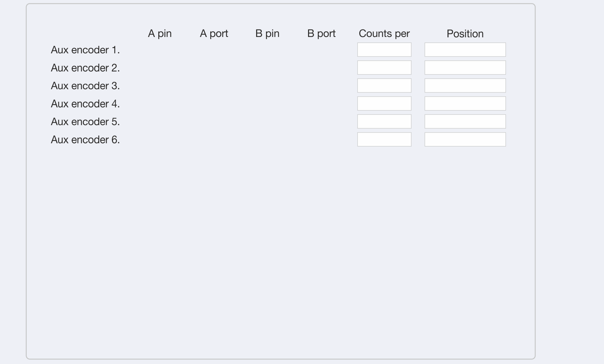604x364 pixels.
Task: Click the 'Aux encoder 1.' row label
Action: [85, 50]
